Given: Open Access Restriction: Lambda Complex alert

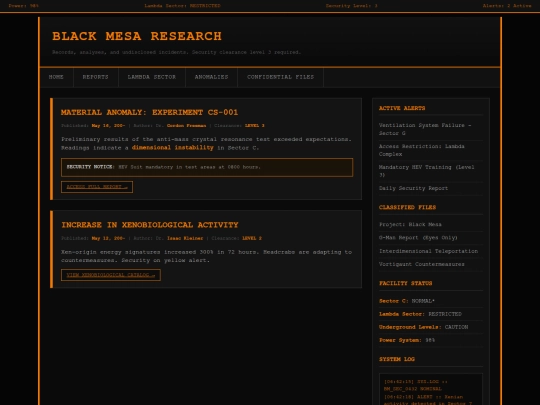Looking at the screenshot, I should point(431,150).
